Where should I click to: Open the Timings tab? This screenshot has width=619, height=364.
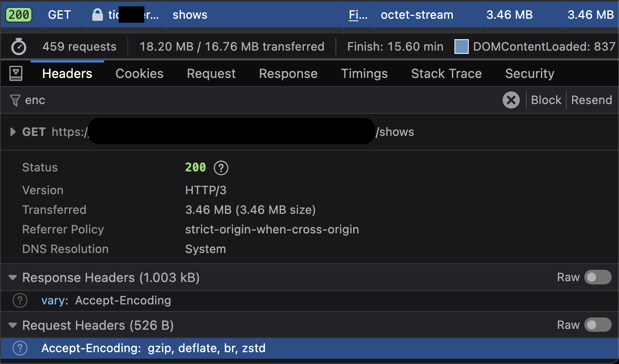coord(364,73)
